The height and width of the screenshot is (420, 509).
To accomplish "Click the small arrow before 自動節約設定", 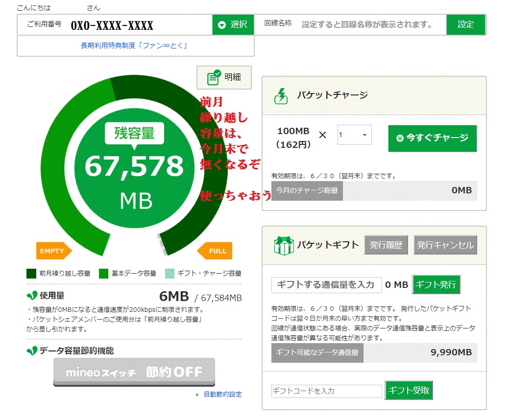I will tap(197, 395).
